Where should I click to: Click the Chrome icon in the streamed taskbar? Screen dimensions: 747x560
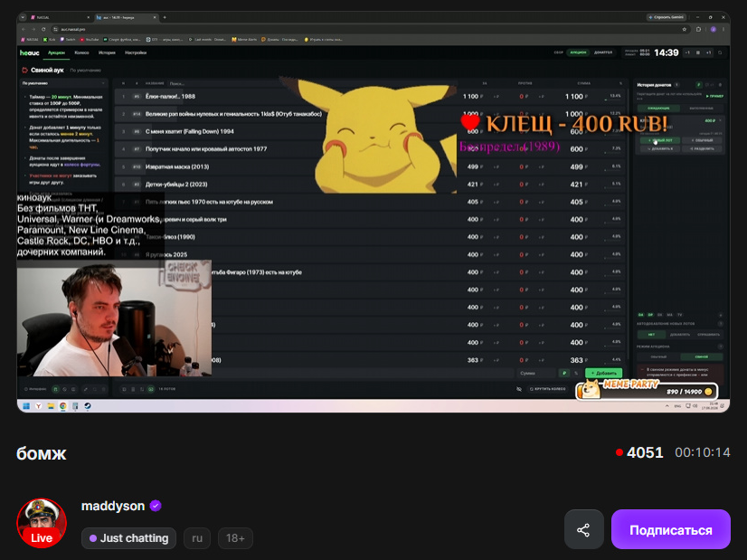pyautogui.click(x=63, y=406)
